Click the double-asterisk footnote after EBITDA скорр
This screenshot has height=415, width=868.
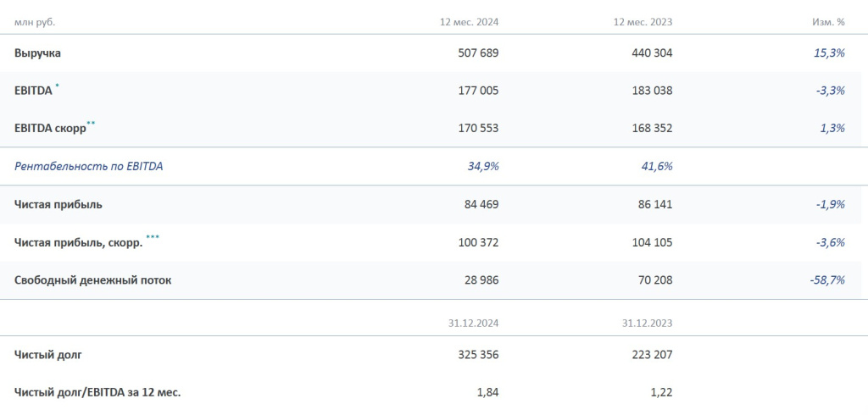91,124
